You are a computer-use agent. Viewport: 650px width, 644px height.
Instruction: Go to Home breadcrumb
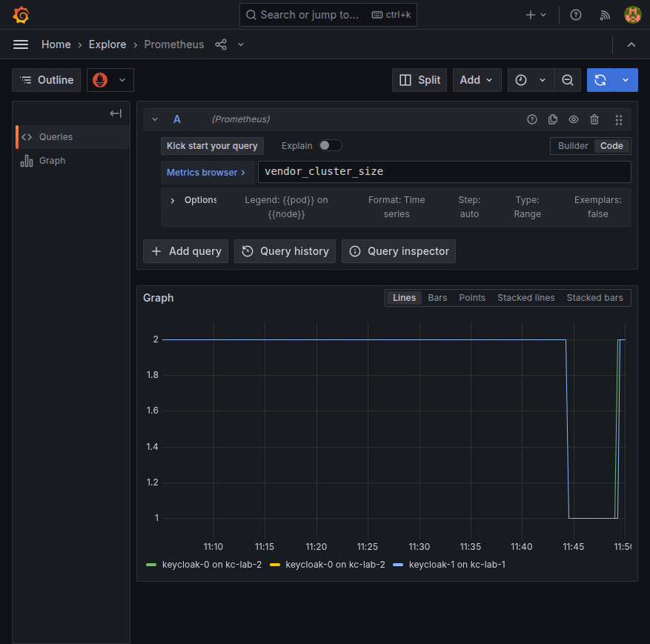56,44
